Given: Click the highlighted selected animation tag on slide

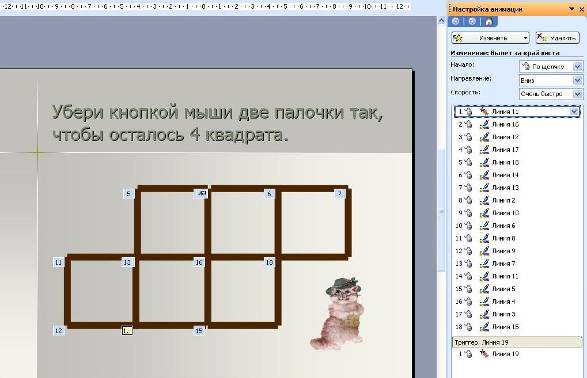Looking at the screenshot, I should coord(127,331).
